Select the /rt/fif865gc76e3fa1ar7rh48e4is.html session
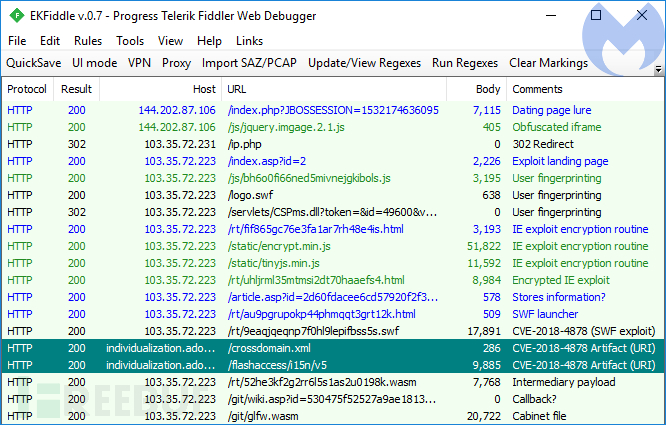This screenshot has width=666, height=425. pos(333,229)
